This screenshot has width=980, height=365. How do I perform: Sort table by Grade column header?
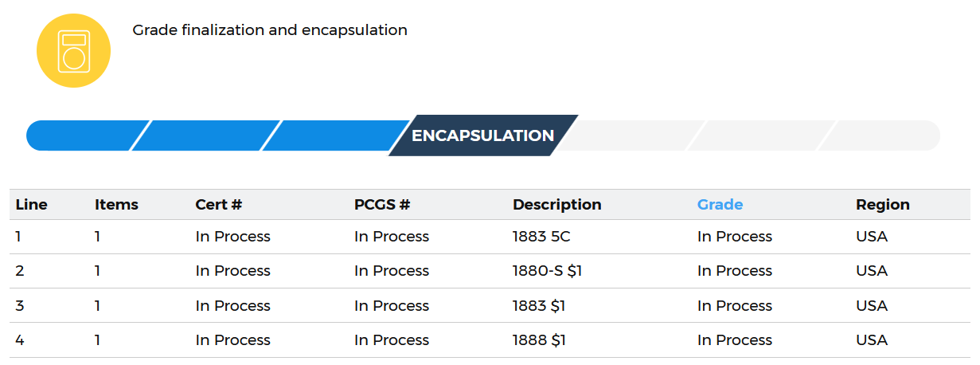pos(720,205)
